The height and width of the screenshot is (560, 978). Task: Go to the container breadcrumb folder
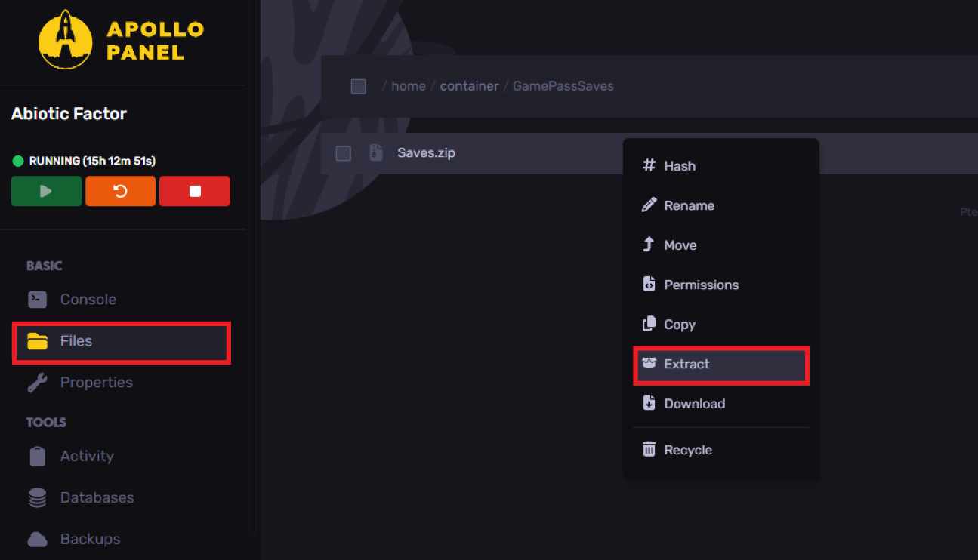[x=469, y=86]
